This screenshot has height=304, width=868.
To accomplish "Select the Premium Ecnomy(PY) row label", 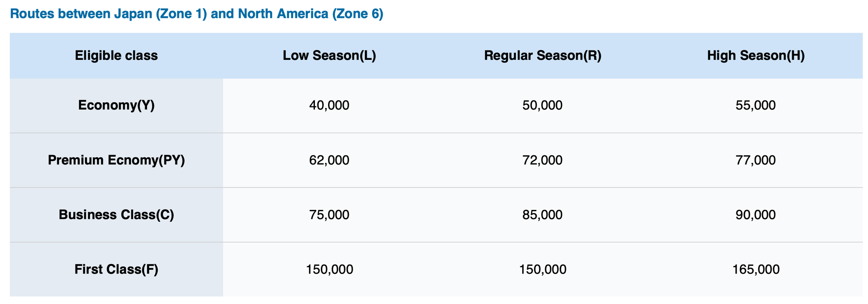I will (117, 160).
